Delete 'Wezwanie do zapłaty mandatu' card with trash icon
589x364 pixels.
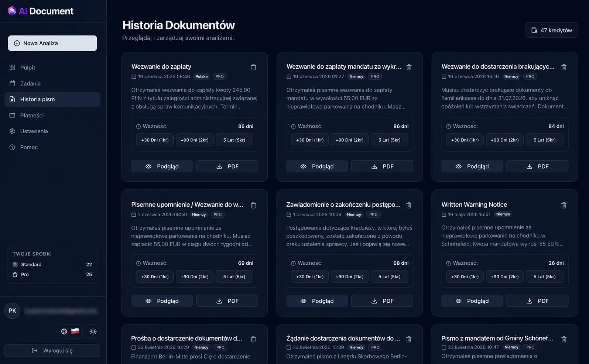click(409, 67)
